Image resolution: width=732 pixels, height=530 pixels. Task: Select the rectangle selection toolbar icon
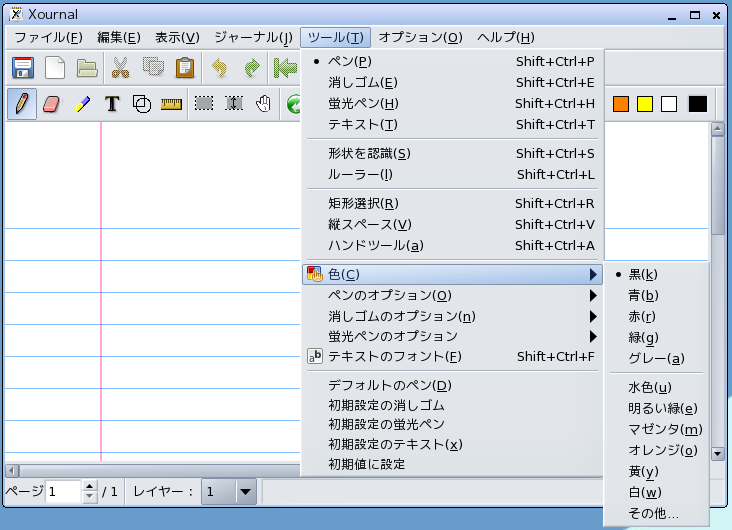[x=204, y=104]
